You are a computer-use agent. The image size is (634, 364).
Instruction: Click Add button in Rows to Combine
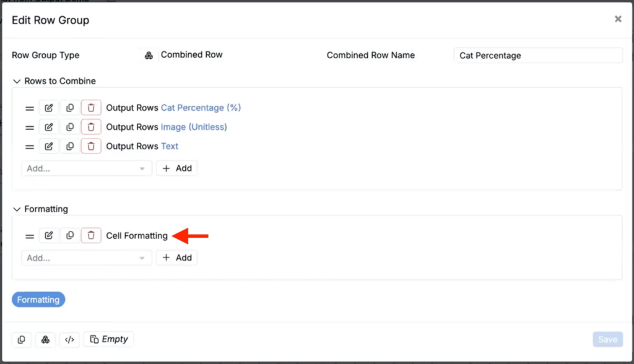tap(176, 168)
